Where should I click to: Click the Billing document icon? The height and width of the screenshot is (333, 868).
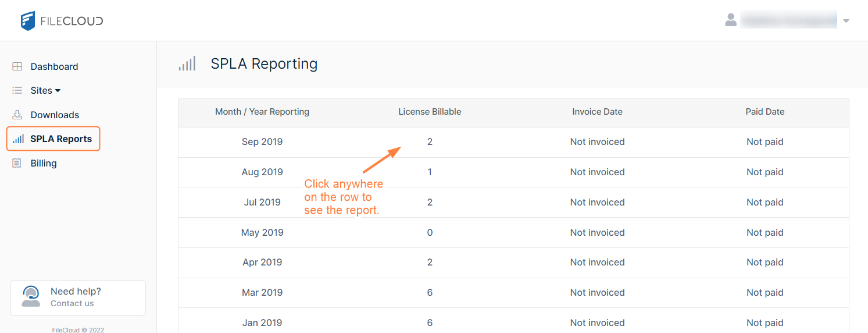(x=17, y=163)
